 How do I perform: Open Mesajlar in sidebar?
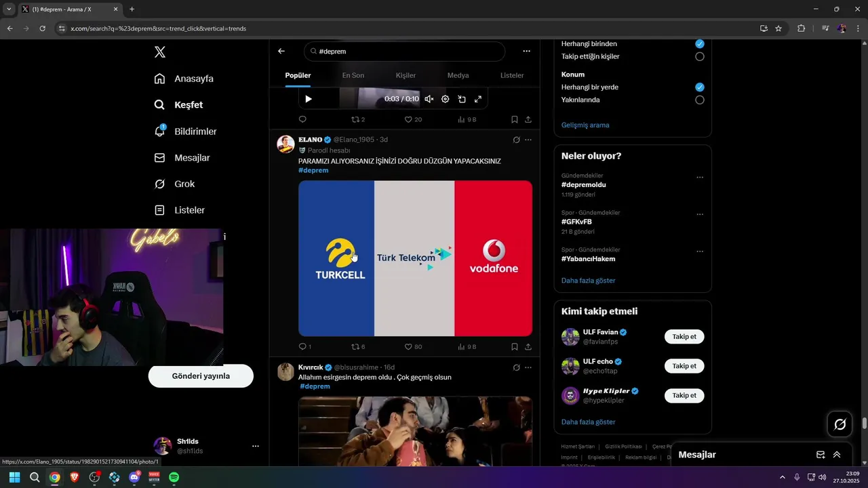182,158
